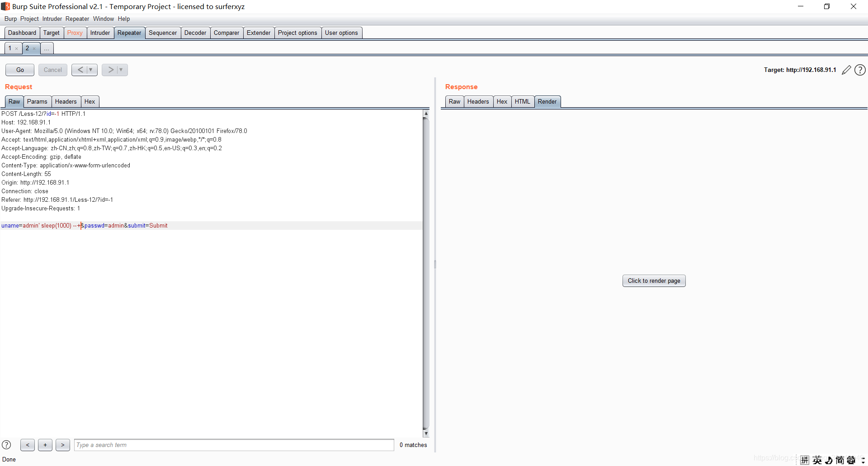Open the Burp menu

[10, 19]
